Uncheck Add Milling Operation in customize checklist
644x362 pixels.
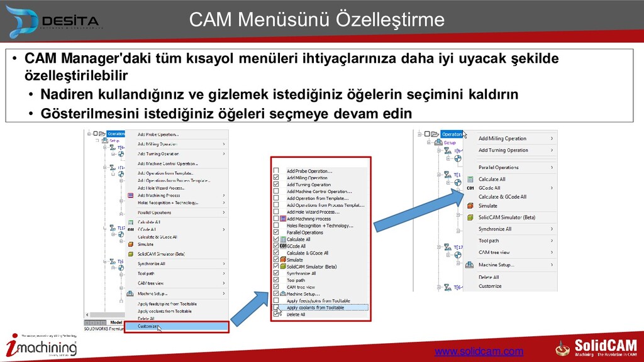(x=276, y=178)
